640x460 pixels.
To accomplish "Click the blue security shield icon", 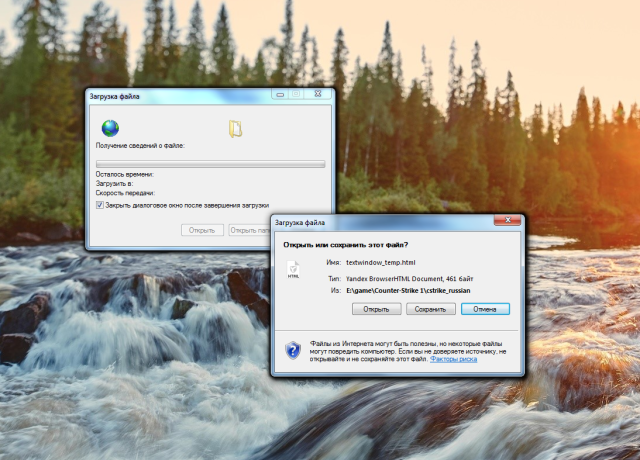I will 293,351.
